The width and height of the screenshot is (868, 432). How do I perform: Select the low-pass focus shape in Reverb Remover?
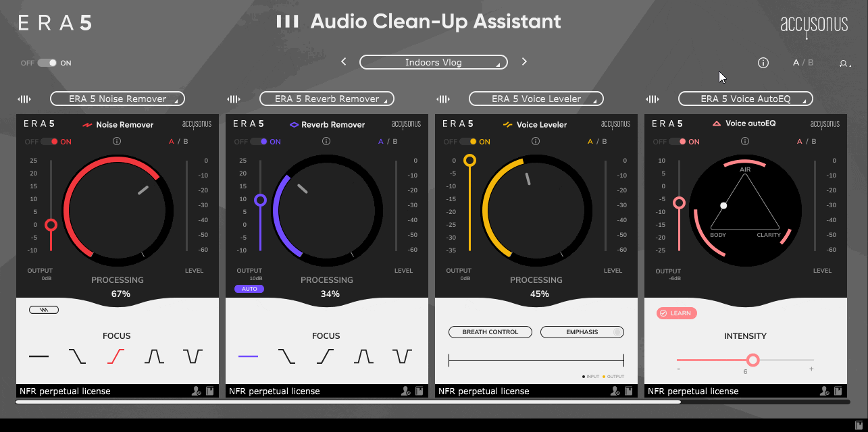(x=286, y=356)
